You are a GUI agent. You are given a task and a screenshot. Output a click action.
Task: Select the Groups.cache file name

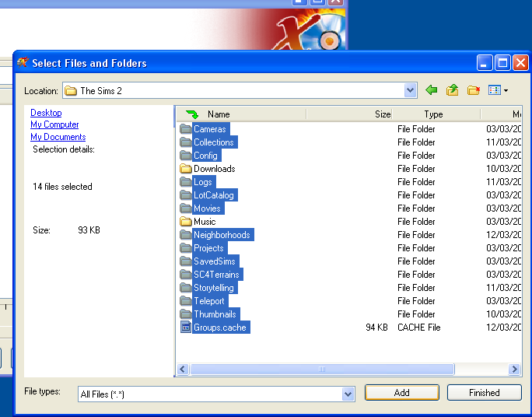(220, 328)
